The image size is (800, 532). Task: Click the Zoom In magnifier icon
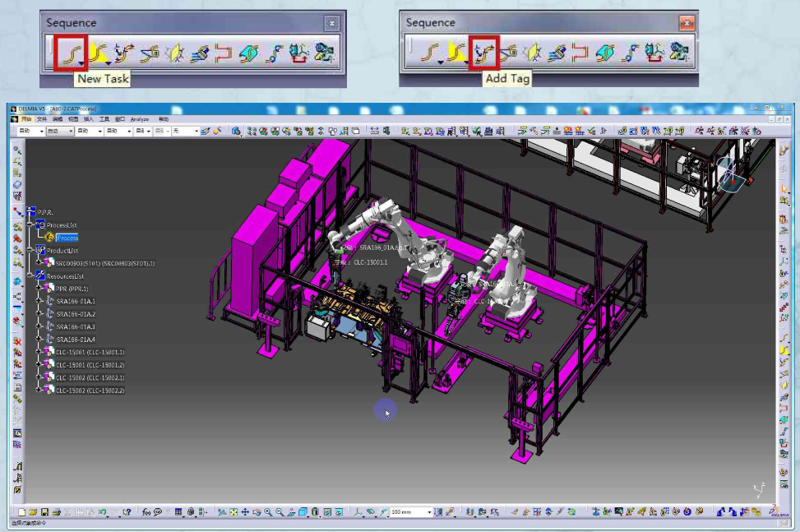click(268, 511)
